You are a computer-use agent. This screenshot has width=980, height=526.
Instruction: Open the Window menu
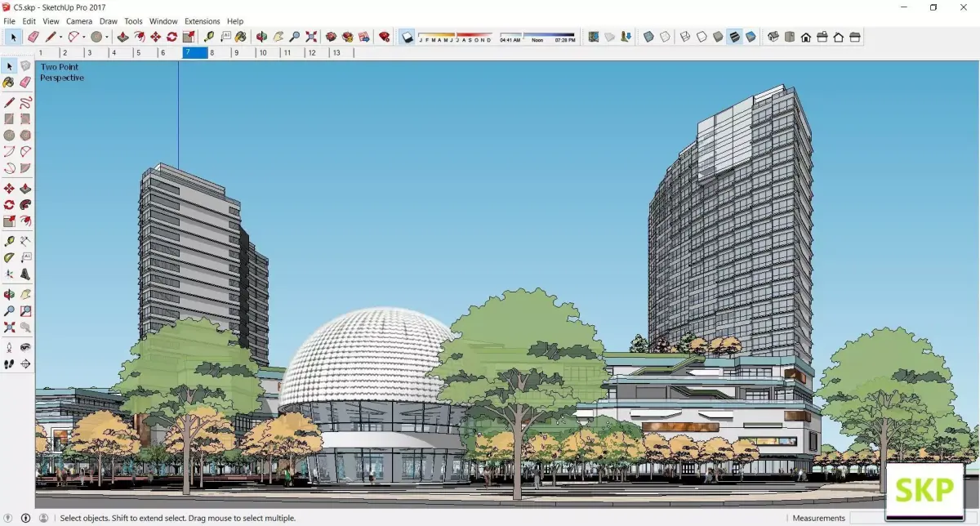(x=163, y=21)
